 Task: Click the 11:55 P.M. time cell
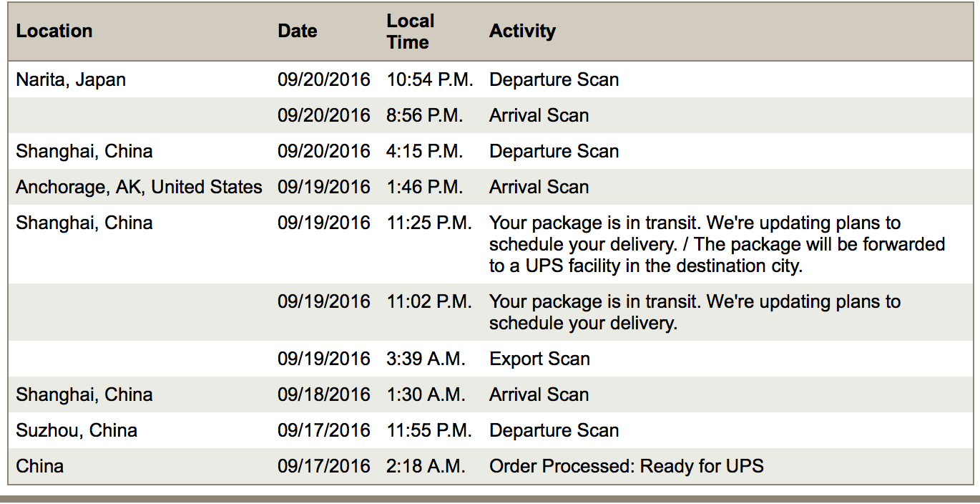(429, 430)
